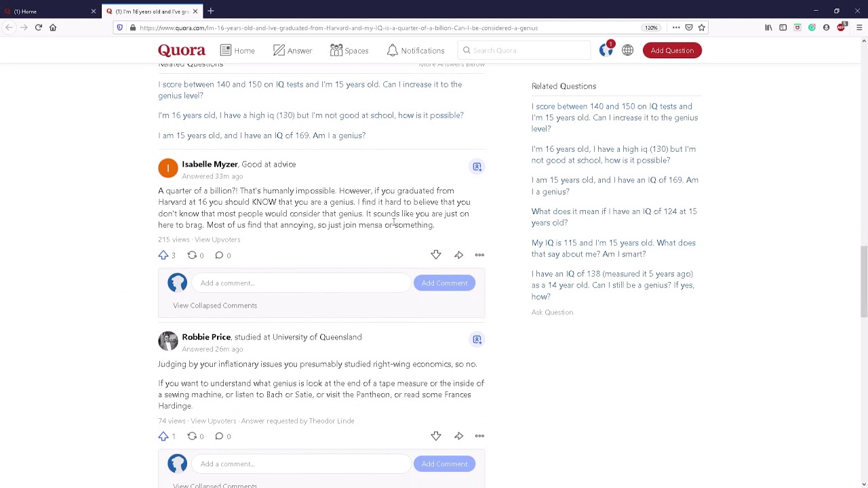868x488 pixels.
Task: Open the Firefox hamburger menu
Action: tap(859, 28)
